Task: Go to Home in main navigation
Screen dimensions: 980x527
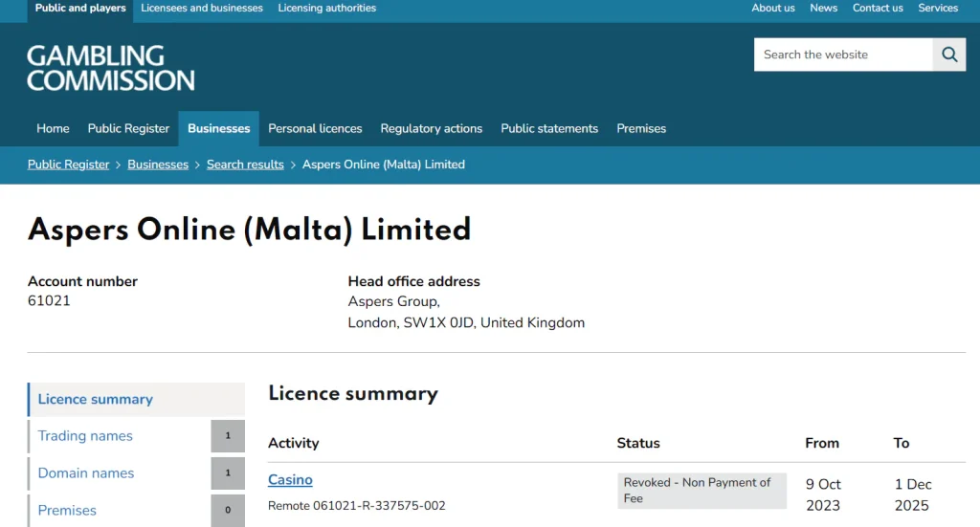Action: point(54,128)
